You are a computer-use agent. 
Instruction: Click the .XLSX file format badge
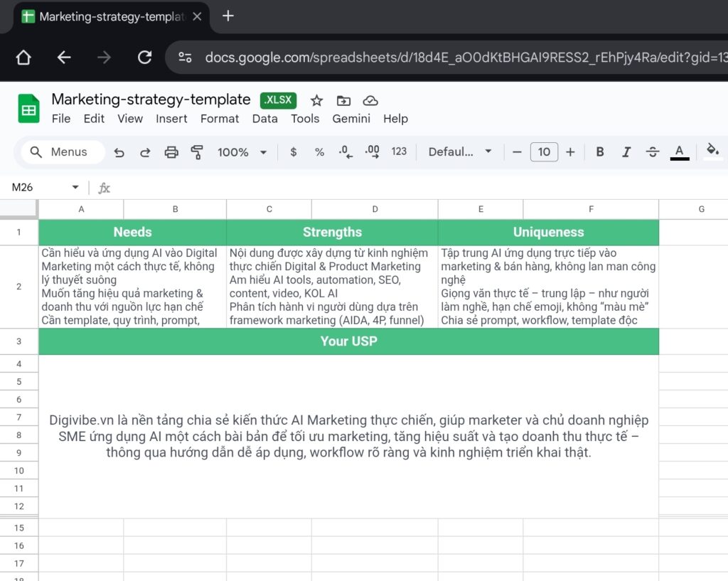click(279, 100)
